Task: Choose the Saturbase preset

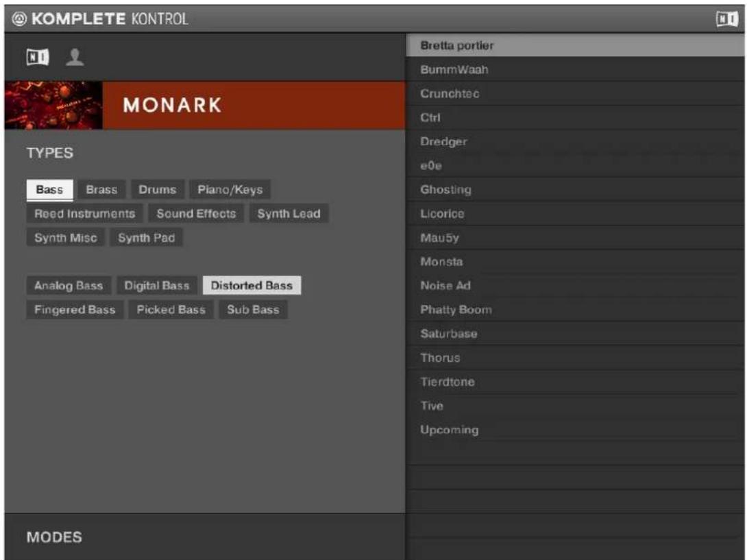Action: (x=575, y=334)
